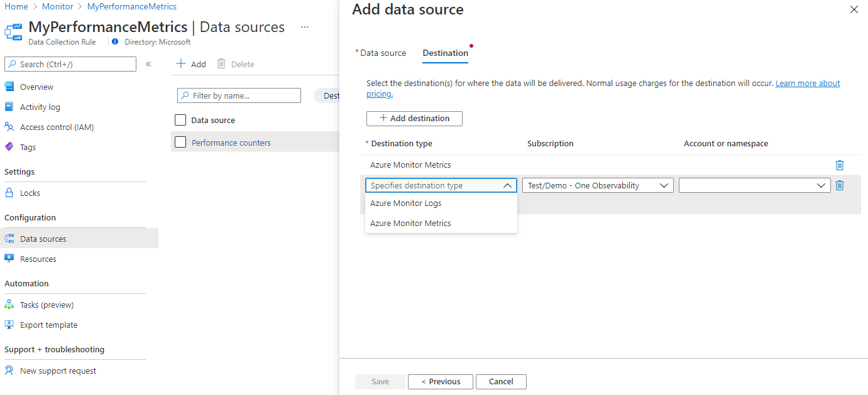
Task: Click the Subscription column header
Action: 551,143
